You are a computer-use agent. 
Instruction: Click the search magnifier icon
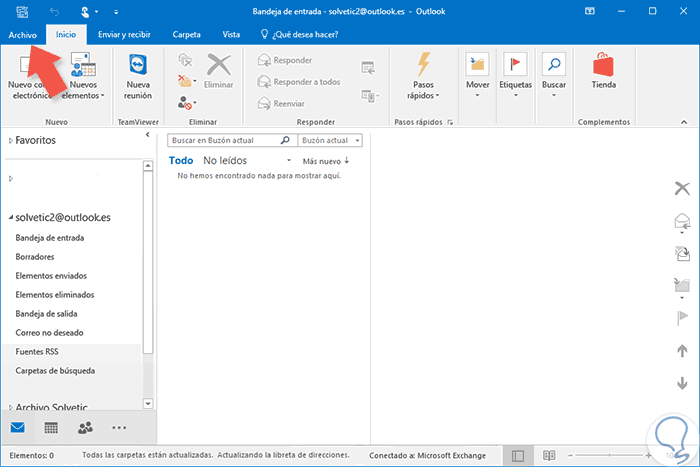[x=285, y=140]
